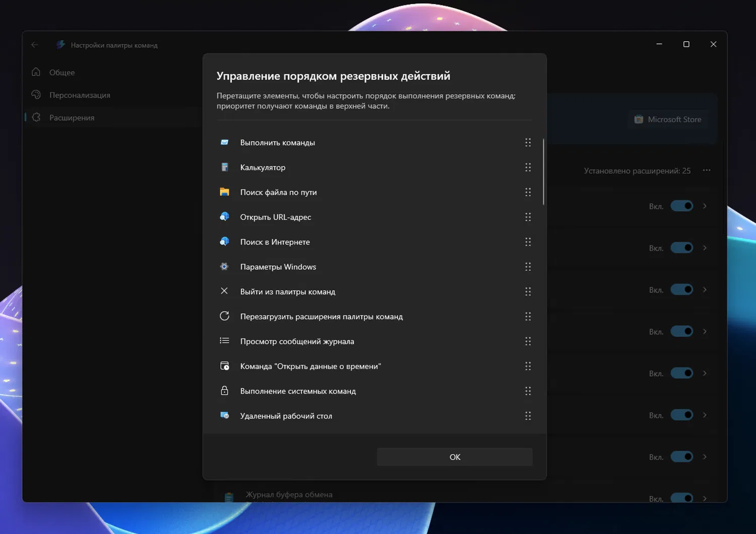Image resolution: width=756 pixels, height=534 pixels.
Task: Click the "Установлено расширений: 25" text
Action: [637, 171]
